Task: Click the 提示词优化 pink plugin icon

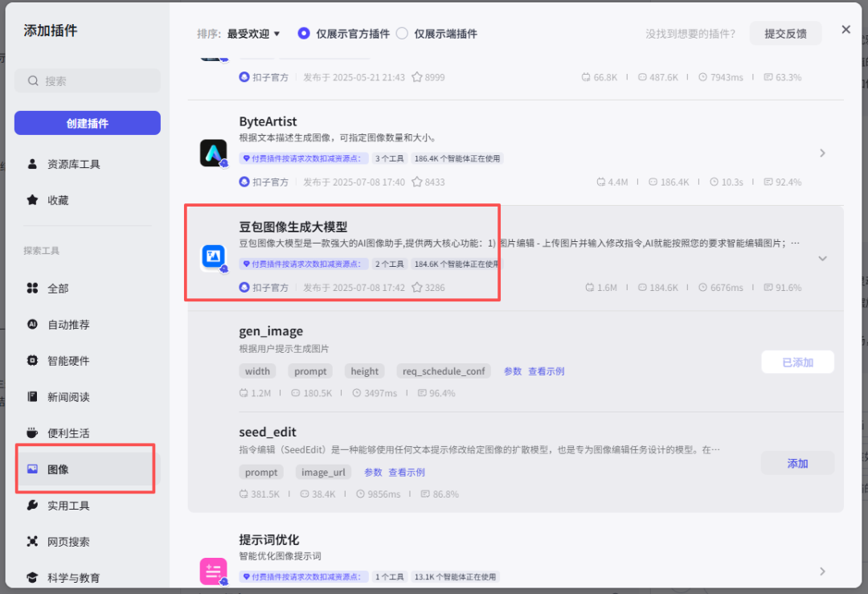Action: [213, 571]
